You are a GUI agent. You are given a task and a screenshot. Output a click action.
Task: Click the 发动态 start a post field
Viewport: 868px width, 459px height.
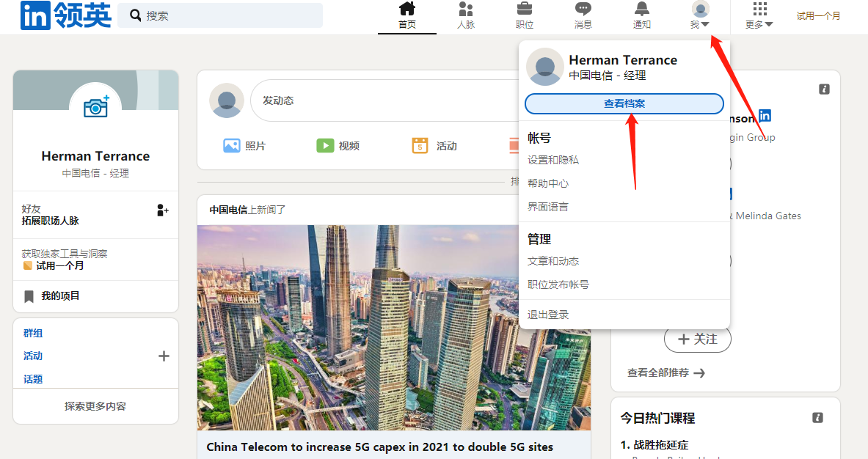tap(385, 100)
